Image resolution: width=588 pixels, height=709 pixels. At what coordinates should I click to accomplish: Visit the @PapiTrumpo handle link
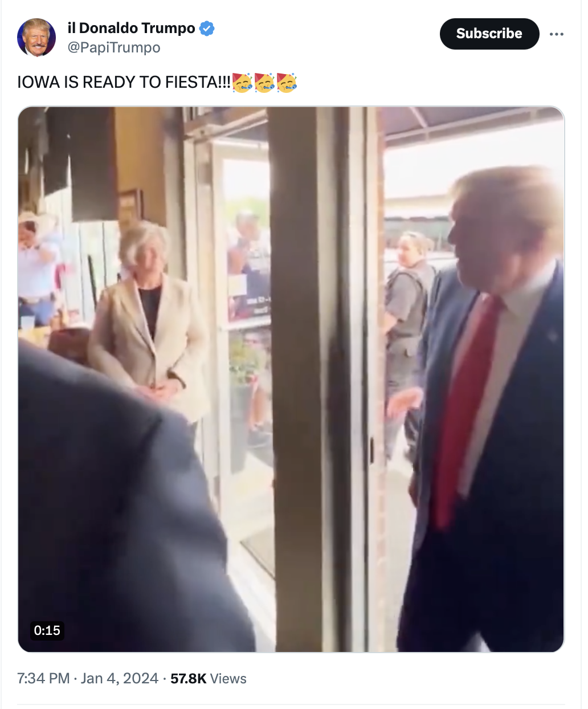pyautogui.click(x=114, y=47)
